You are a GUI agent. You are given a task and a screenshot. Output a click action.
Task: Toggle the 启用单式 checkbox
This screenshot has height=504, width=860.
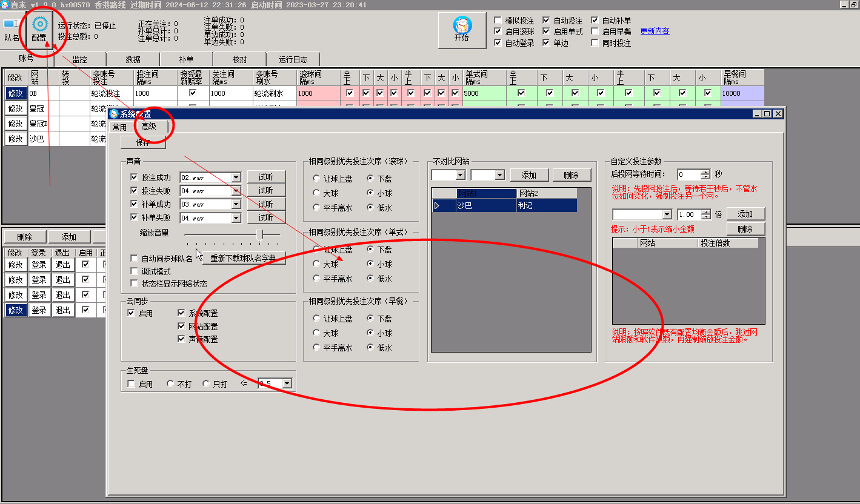click(x=546, y=31)
